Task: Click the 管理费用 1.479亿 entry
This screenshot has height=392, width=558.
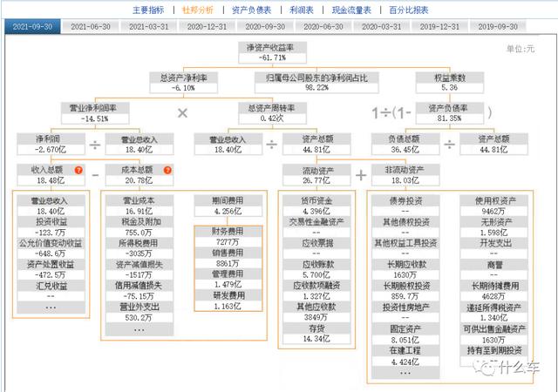Action: tap(228, 280)
